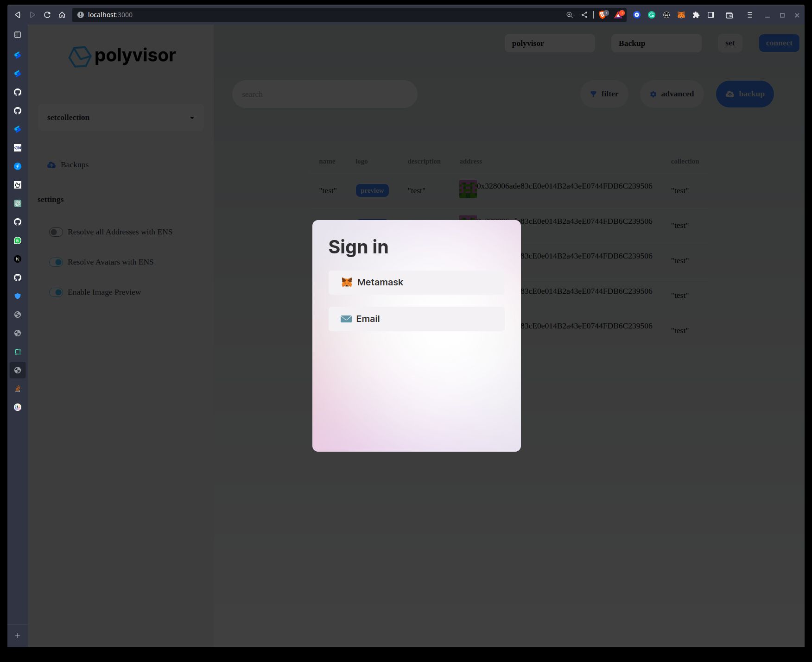Toggle Resolve Avatars with ENS

(x=56, y=262)
